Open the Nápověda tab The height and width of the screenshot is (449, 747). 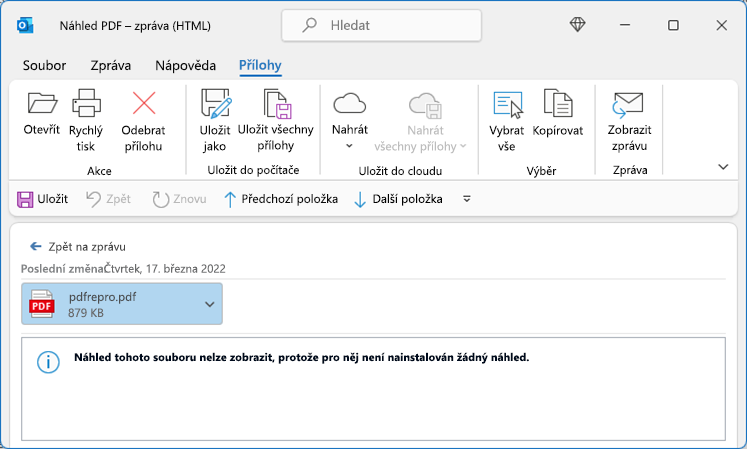185,65
